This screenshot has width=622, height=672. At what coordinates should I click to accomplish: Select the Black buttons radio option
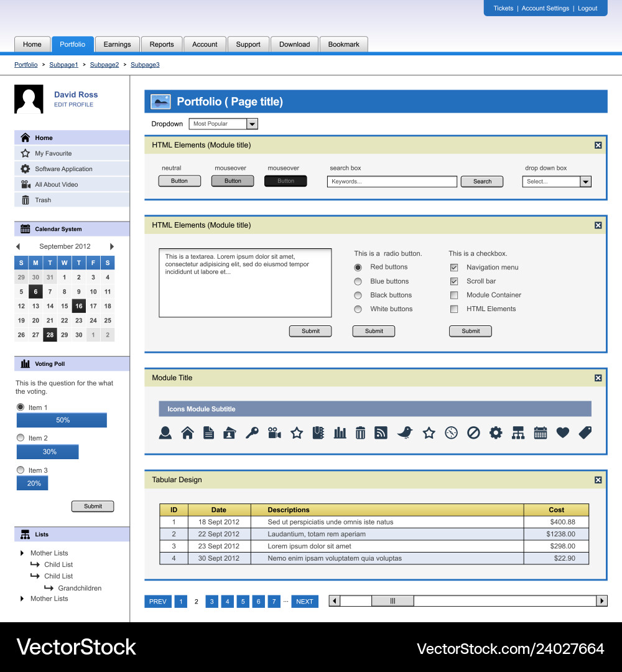[358, 296]
